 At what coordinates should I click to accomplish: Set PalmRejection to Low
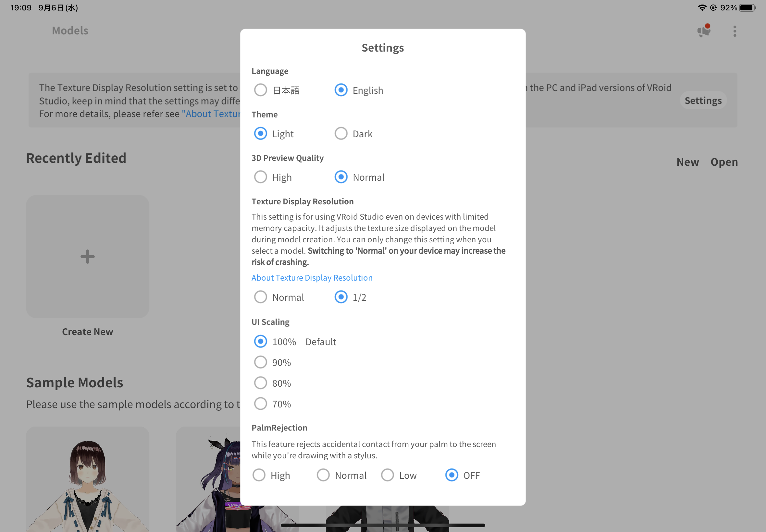tap(388, 475)
